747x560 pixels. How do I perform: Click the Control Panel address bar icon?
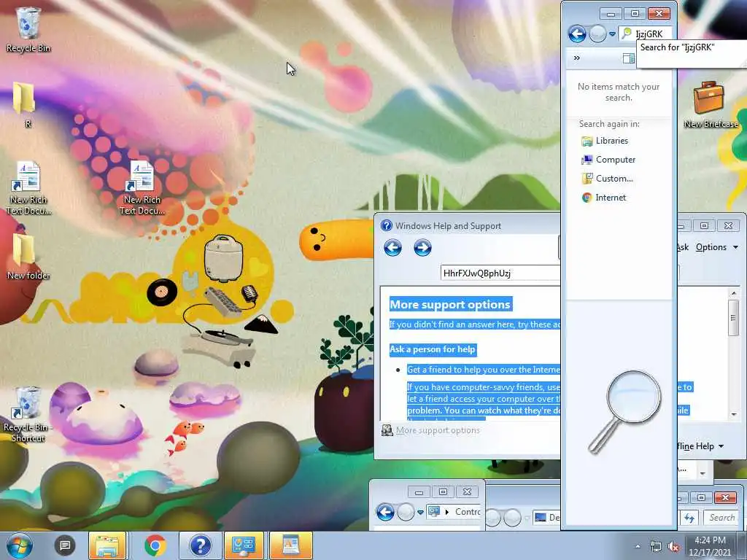[x=434, y=511]
